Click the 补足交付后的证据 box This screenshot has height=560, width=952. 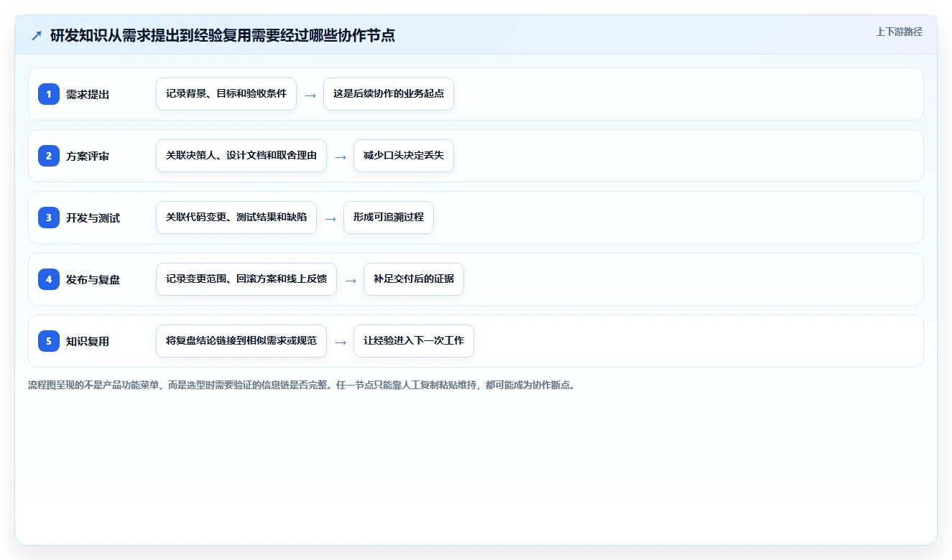coord(414,279)
